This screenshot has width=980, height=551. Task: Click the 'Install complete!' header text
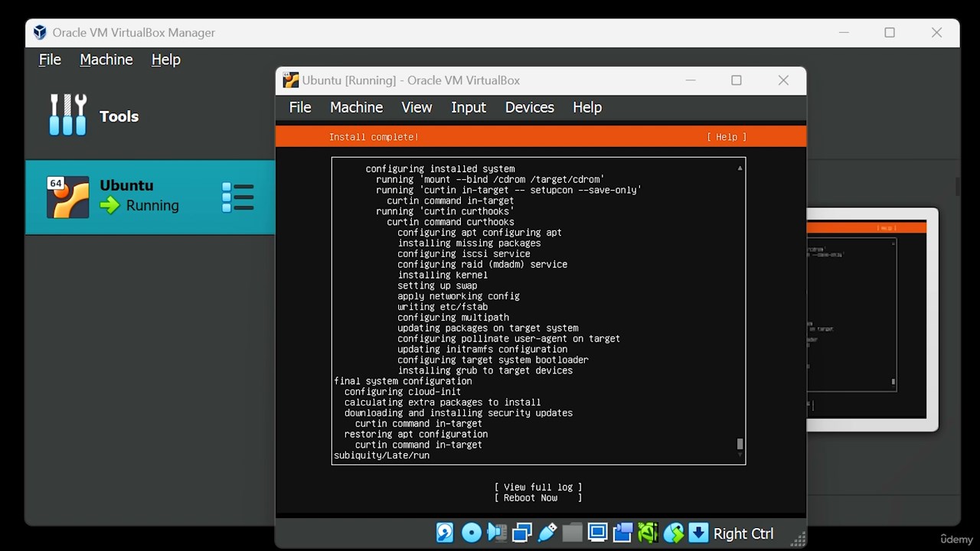374,137
